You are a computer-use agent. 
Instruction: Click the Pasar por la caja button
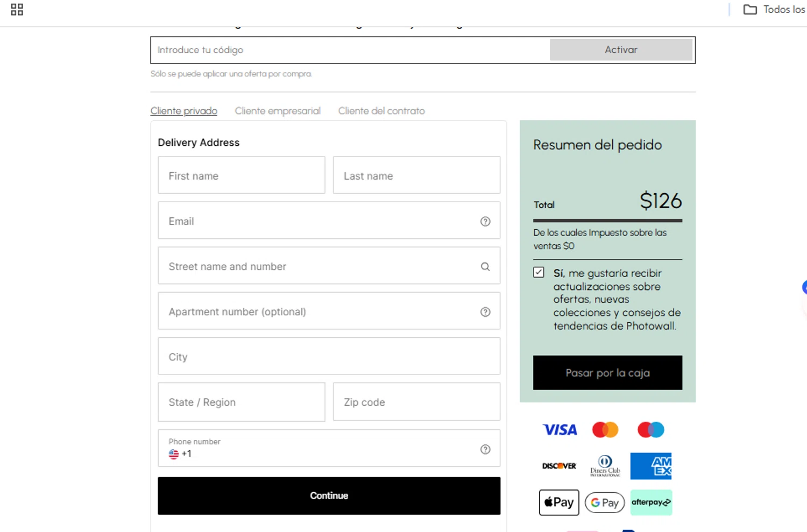[607, 373]
